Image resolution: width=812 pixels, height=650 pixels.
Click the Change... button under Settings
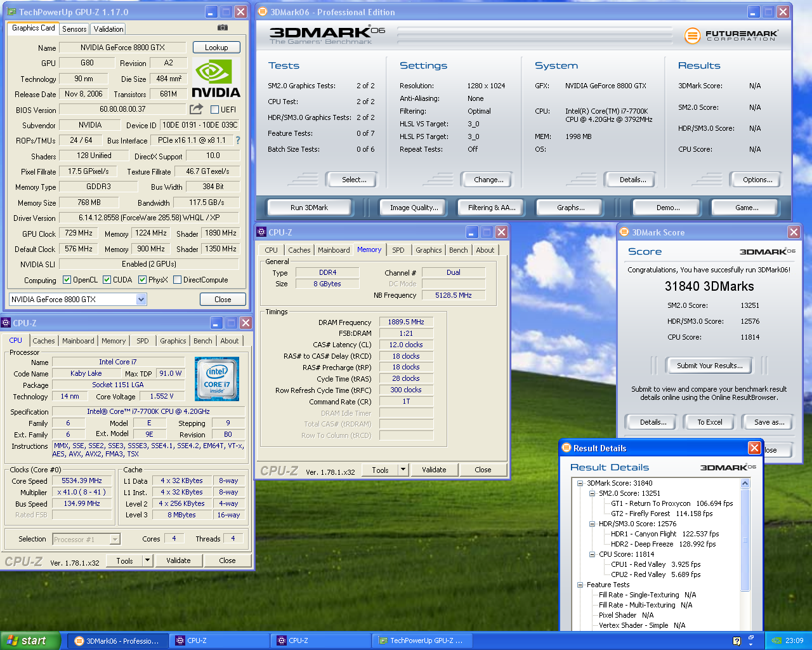coord(488,180)
